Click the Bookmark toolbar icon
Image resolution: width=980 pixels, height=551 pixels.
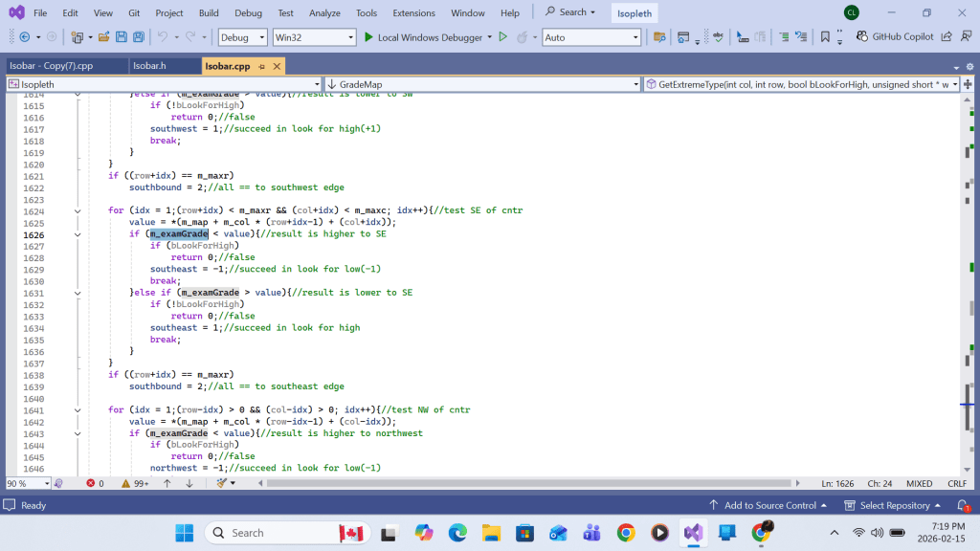(x=825, y=37)
